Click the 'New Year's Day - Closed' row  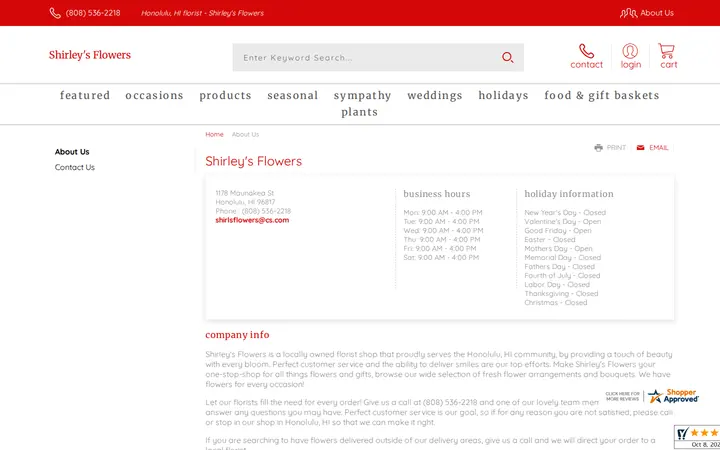pyautogui.click(x=565, y=213)
